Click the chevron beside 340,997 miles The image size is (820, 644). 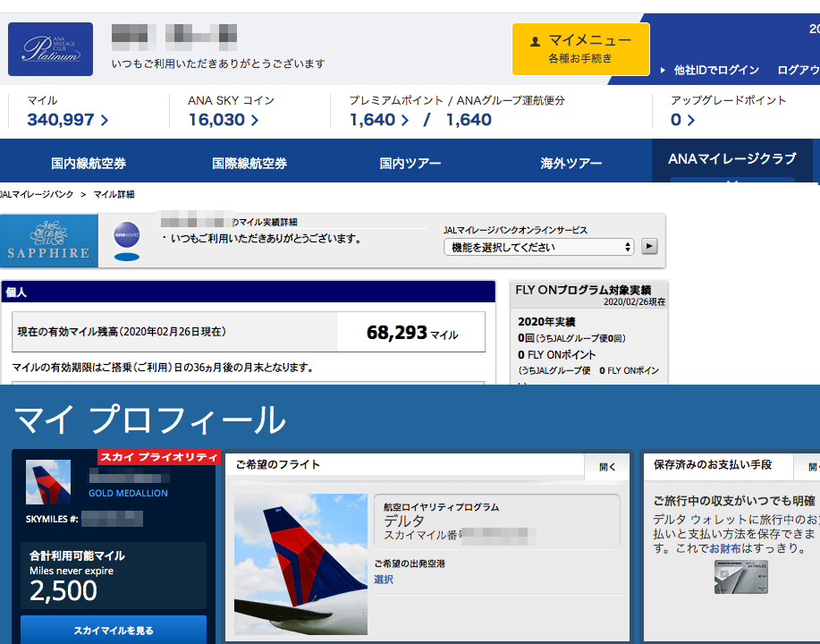point(104,121)
